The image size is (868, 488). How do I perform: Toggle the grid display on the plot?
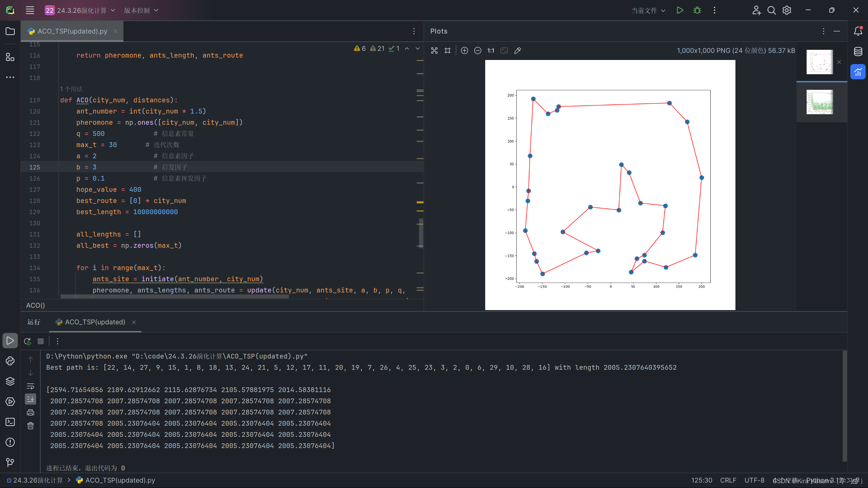tap(448, 50)
